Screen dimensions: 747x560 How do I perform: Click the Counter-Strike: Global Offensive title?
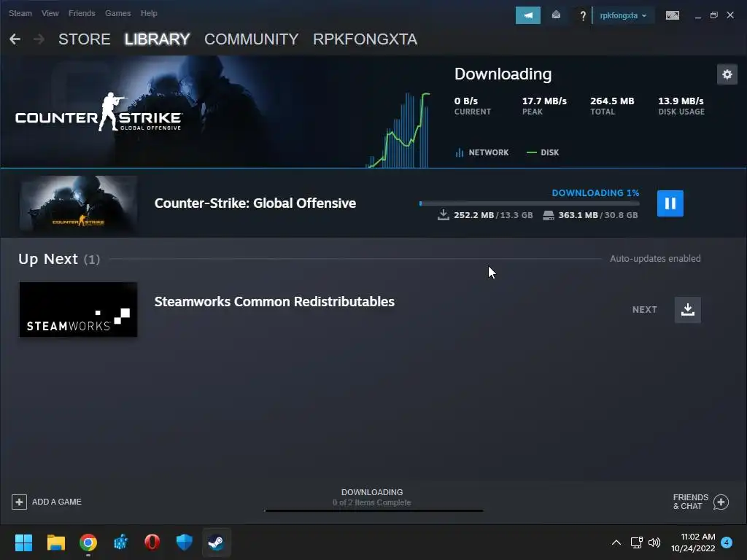tap(255, 203)
